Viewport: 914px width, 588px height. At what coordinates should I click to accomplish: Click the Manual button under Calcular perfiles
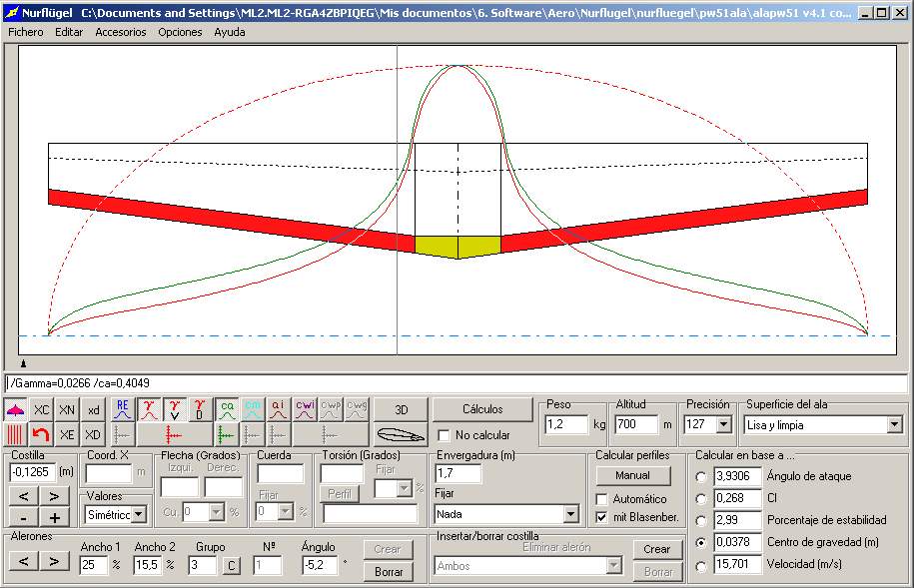click(x=632, y=476)
